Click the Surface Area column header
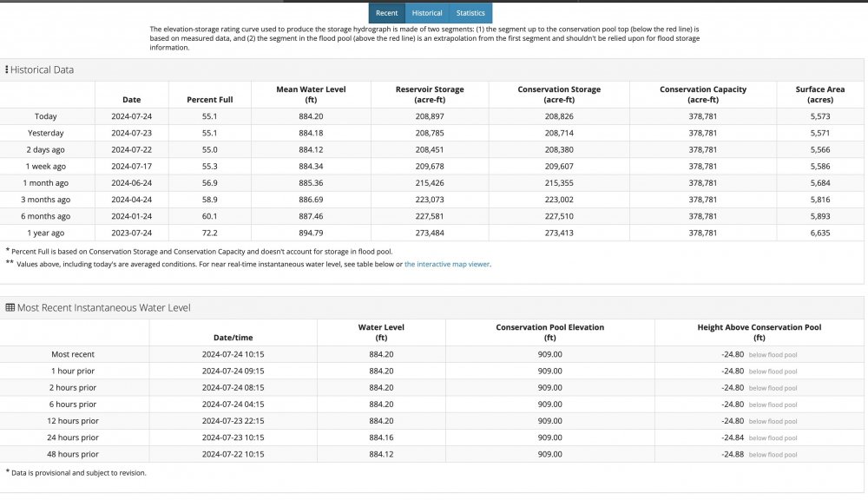 pos(819,95)
